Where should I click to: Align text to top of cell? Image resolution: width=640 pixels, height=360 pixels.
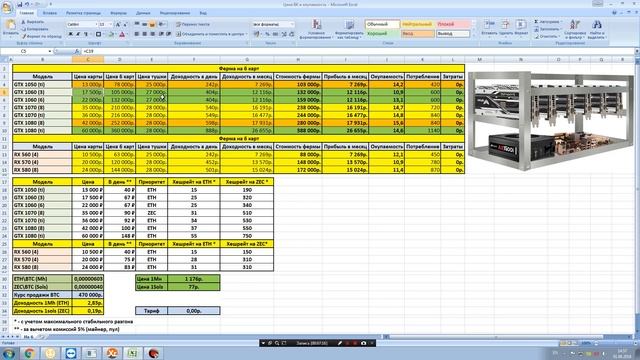(137, 24)
